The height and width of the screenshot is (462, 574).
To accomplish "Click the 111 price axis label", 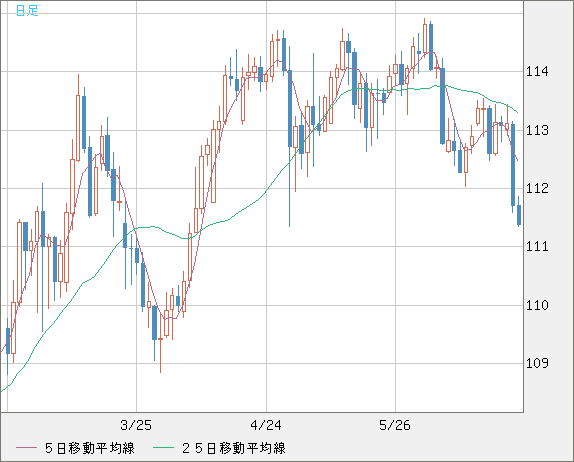I will pyautogui.click(x=537, y=246).
